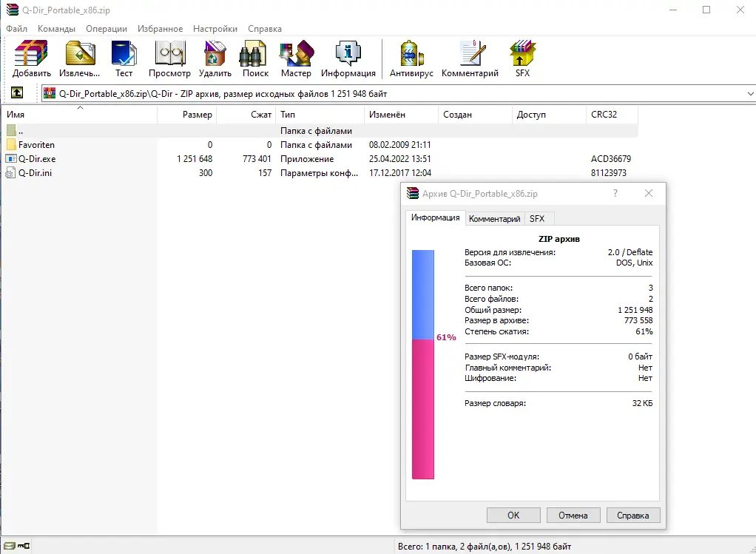Click date 17.12.2017 12:04
The image size is (756, 554).
400,172
